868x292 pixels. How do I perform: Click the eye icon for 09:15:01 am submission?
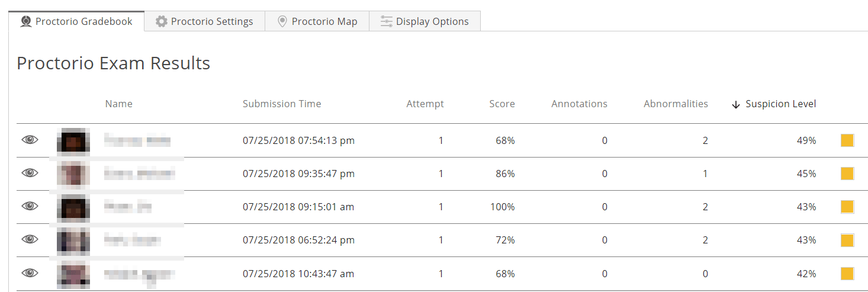coord(30,207)
